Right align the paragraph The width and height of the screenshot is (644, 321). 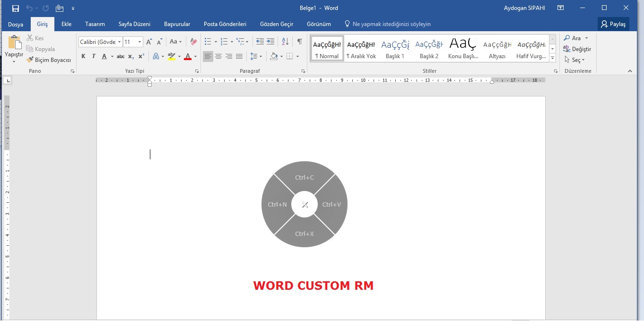[x=229, y=56]
